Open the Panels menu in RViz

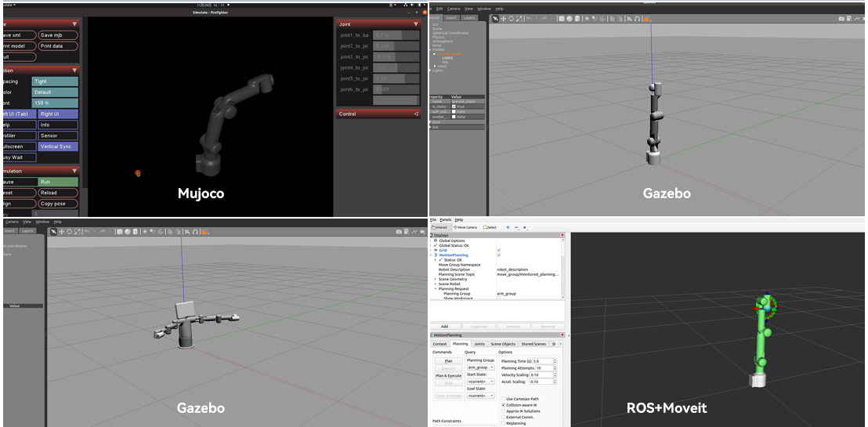click(445, 219)
